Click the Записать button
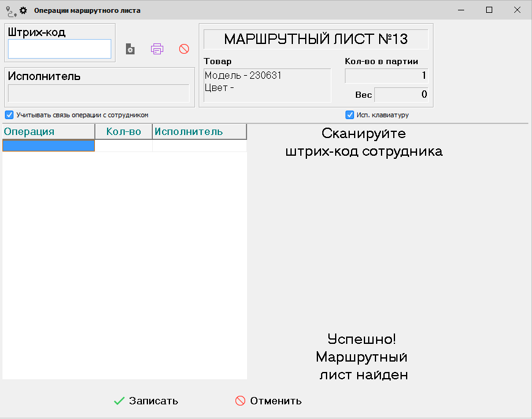Screen dimensions: 532x419 pos(146,401)
